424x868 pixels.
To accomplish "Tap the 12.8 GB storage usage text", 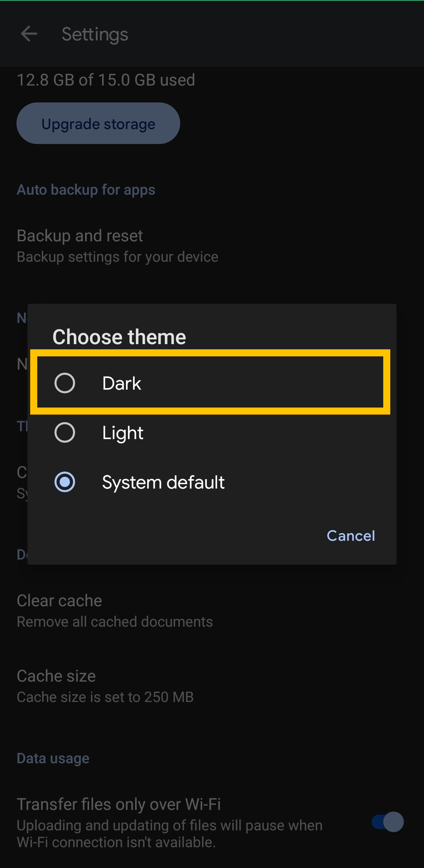I will (106, 80).
